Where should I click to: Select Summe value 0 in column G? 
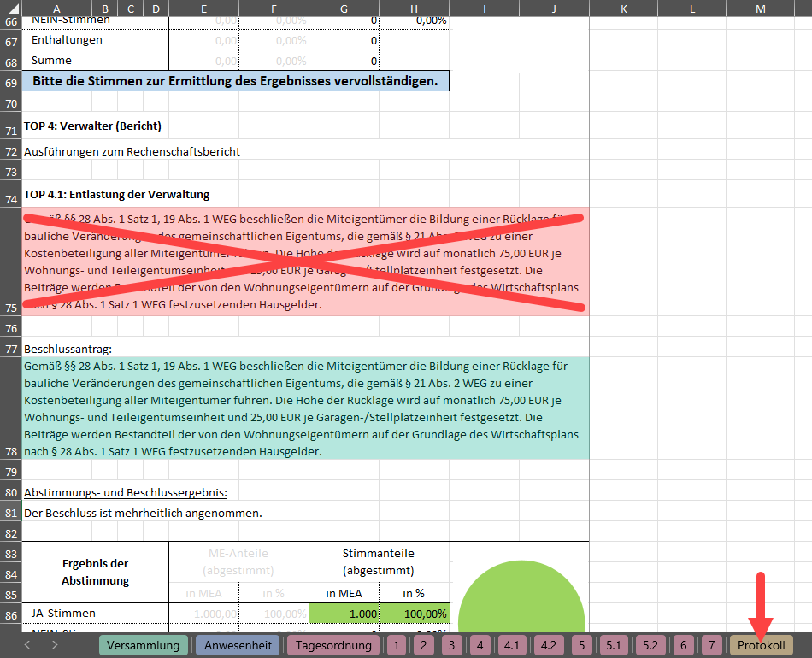point(344,61)
